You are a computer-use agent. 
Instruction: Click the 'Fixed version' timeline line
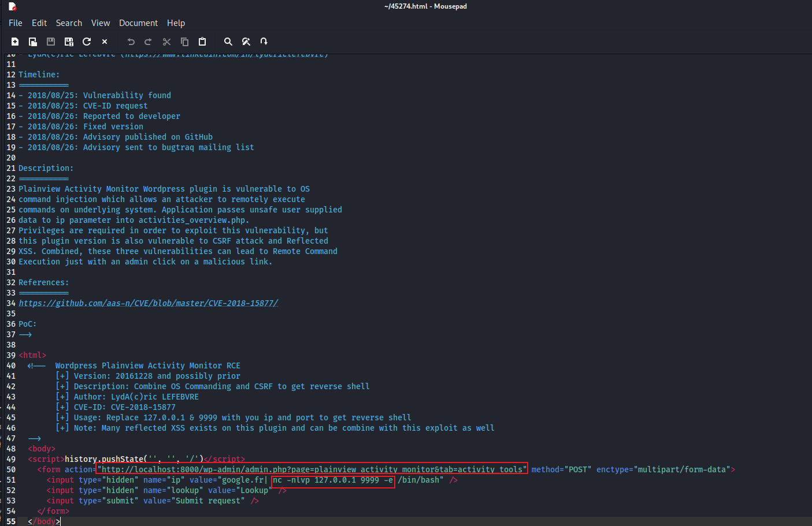pyautogui.click(x=81, y=126)
